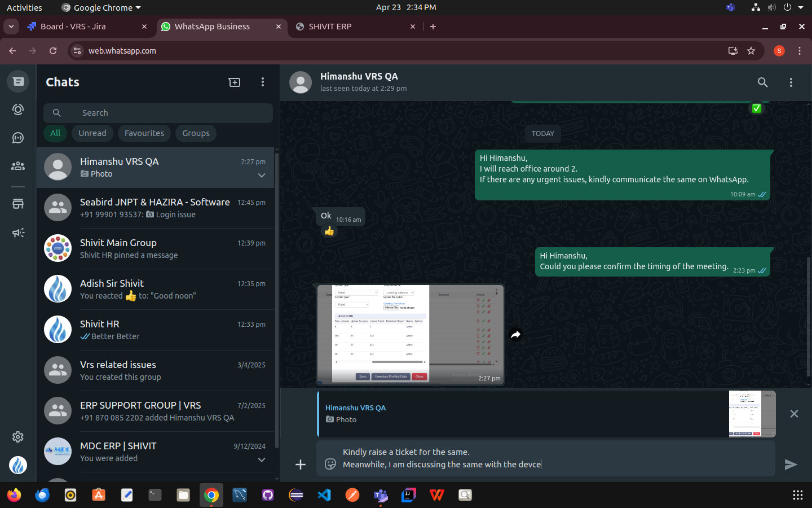The height and width of the screenshot is (508, 812).
Task: Open the Status icon in sidebar
Action: (18, 110)
